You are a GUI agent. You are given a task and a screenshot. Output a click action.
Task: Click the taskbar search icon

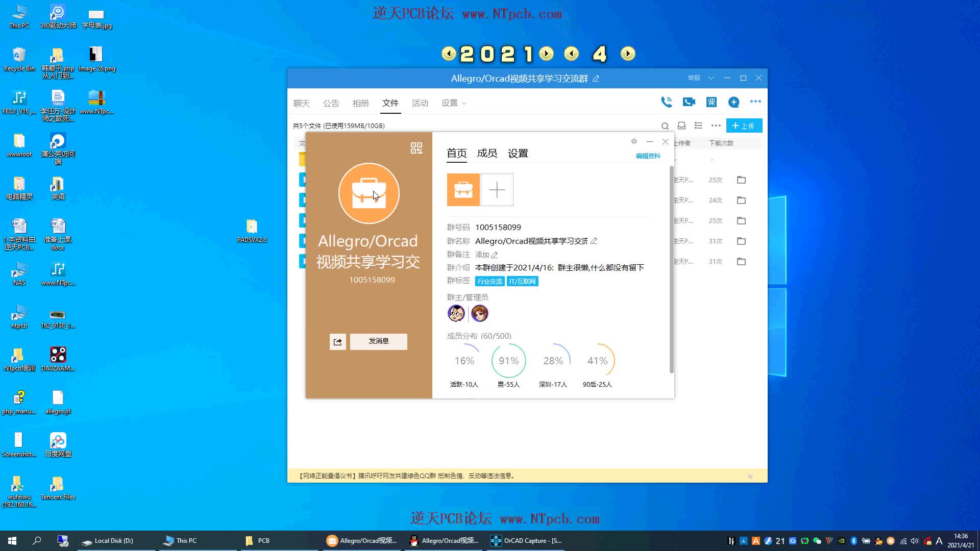pyautogui.click(x=37, y=540)
